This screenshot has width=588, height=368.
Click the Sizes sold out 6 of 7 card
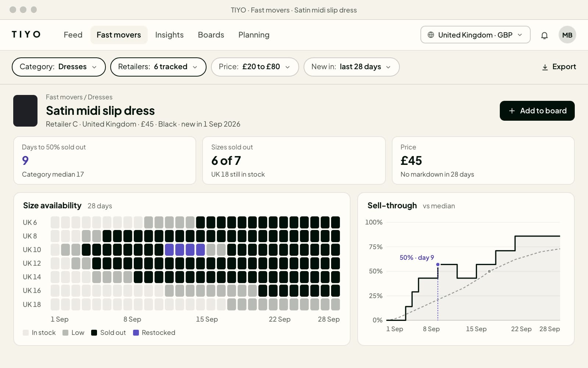[294, 160]
